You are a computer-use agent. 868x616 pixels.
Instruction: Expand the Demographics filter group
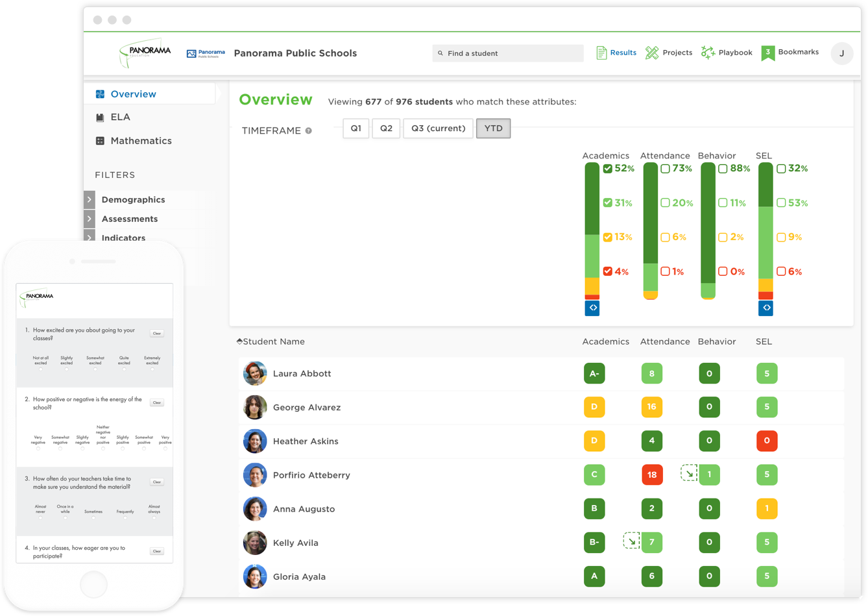click(x=133, y=199)
